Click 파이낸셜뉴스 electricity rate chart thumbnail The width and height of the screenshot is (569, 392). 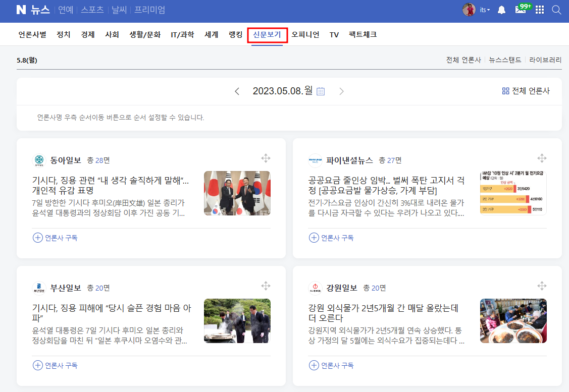pyautogui.click(x=513, y=193)
